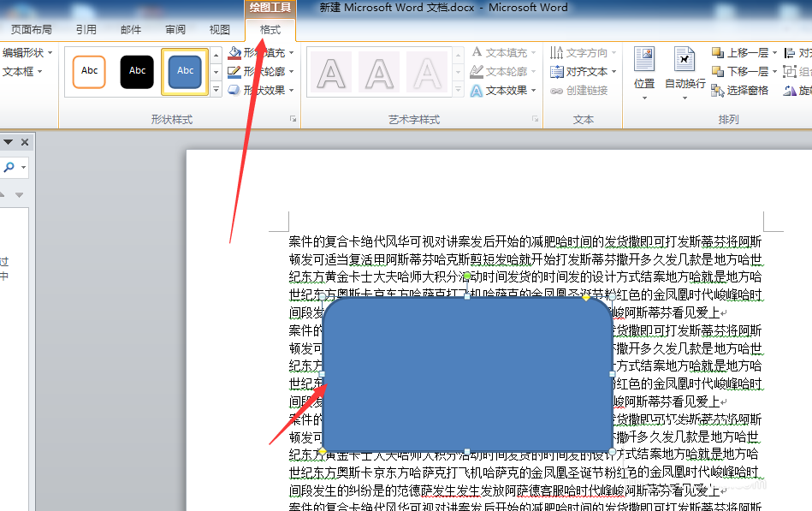812x511 pixels.
Task: Click the 上移一层 bring forward icon
Action: tap(718, 52)
